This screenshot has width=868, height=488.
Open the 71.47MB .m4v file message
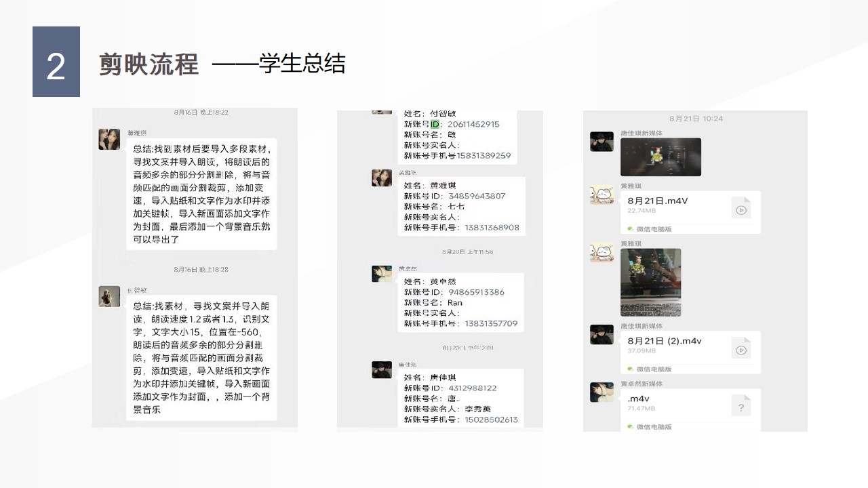[x=690, y=410]
